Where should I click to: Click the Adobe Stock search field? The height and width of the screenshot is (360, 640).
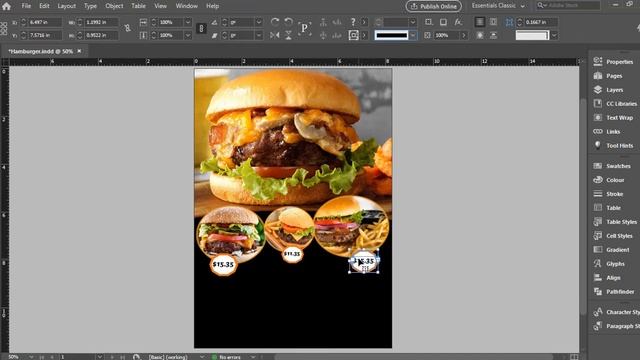568,6
